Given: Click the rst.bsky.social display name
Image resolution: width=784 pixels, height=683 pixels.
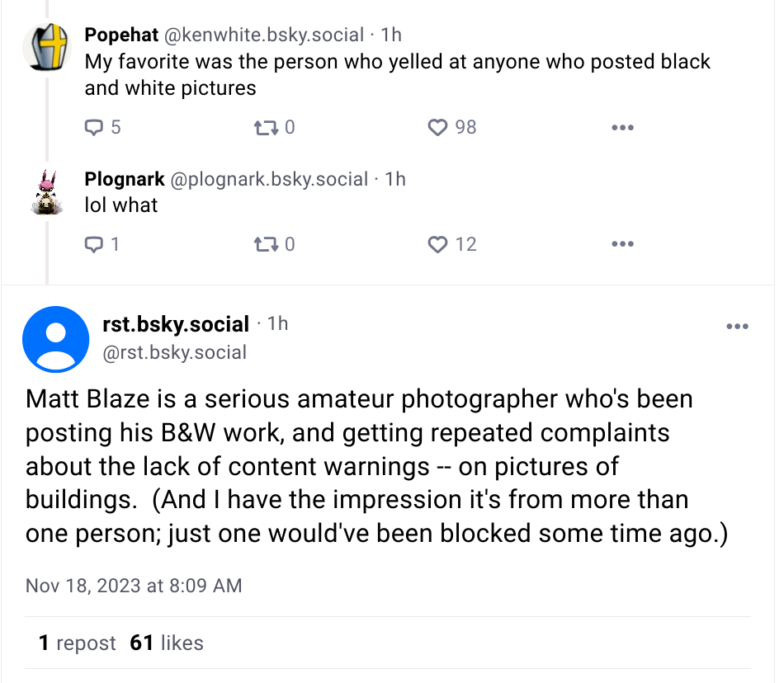Looking at the screenshot, I should pyautogui.click(x=175, y=324).
